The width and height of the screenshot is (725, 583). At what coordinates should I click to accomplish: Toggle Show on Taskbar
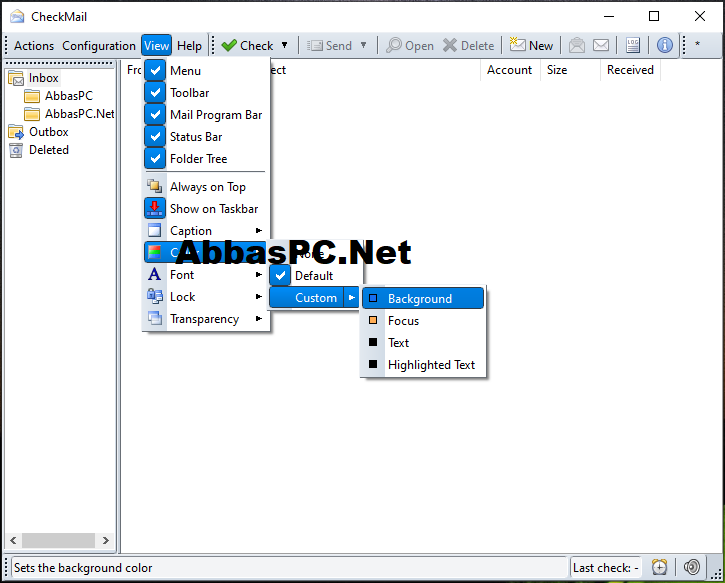pos(205,209)
